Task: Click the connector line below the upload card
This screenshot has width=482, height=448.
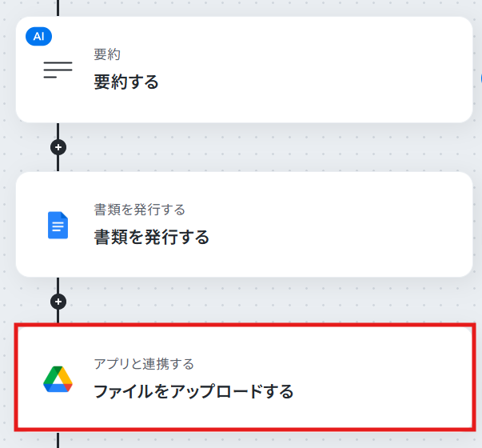Action: coord(58,440)
